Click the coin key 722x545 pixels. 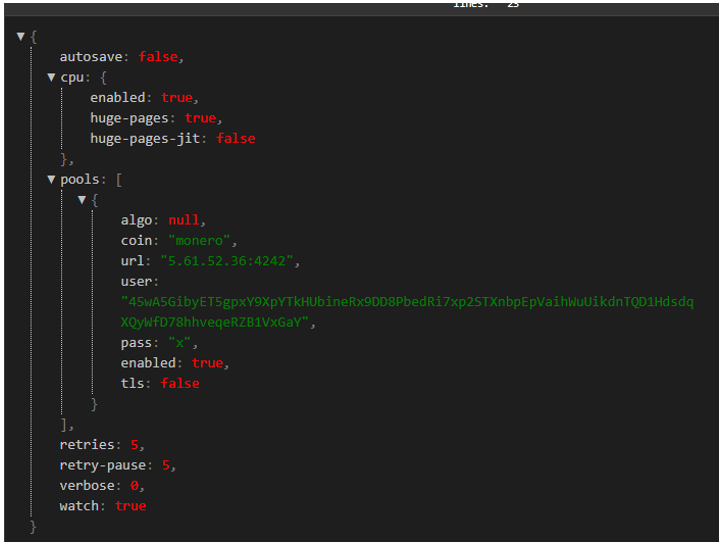(x=136, y=241)
